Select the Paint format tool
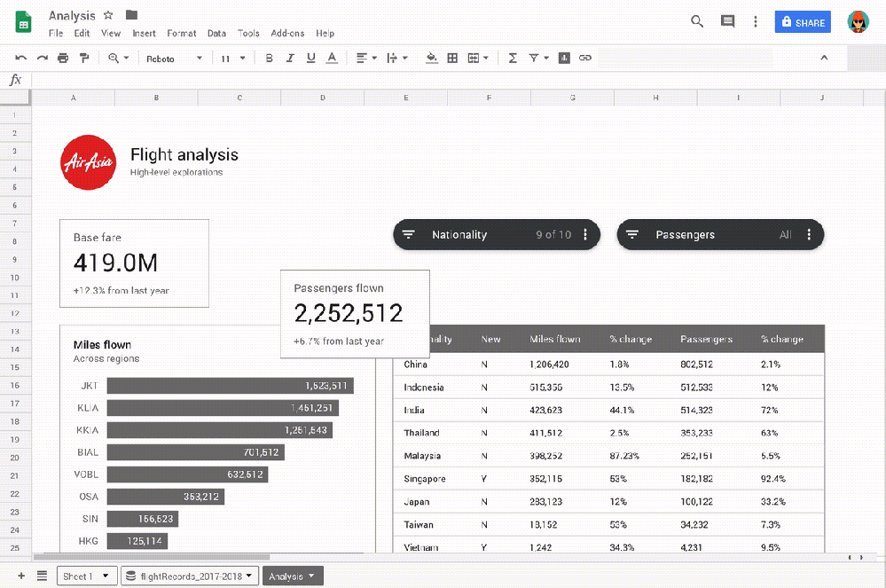This screenshot has width=886, height=588. (x=83, y=57)
